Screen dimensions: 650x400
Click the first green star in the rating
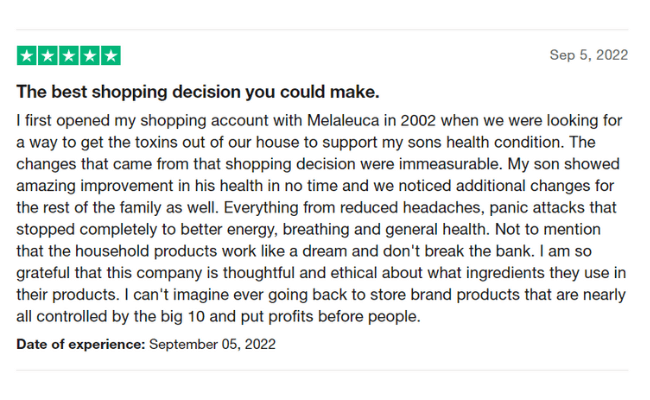click(27, 56)
